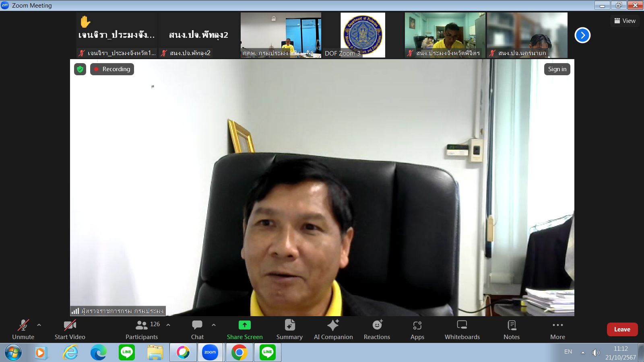Select the สนง.ปจ.พัทลุง2 participant tile
The width and height of the screenshot is (644, 362).
coord(198,35)
